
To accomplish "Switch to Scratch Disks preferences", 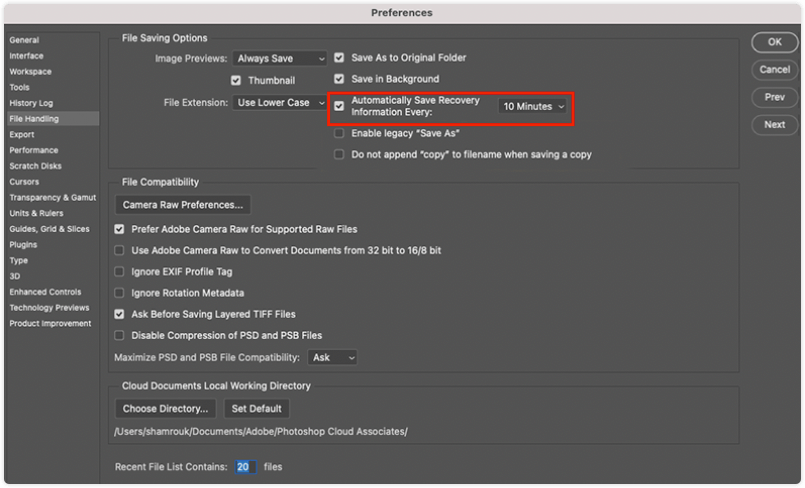I will 35,166.
